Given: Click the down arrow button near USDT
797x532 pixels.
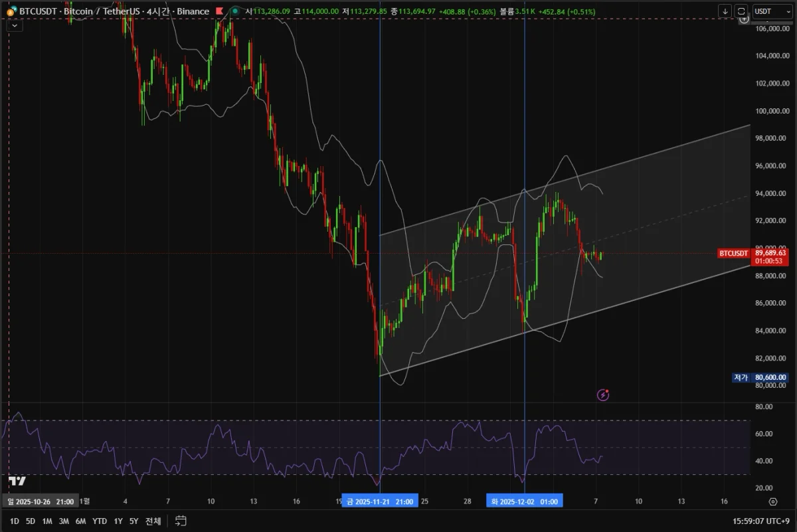Looking at the screenshot, I should (x=725, y=11).
